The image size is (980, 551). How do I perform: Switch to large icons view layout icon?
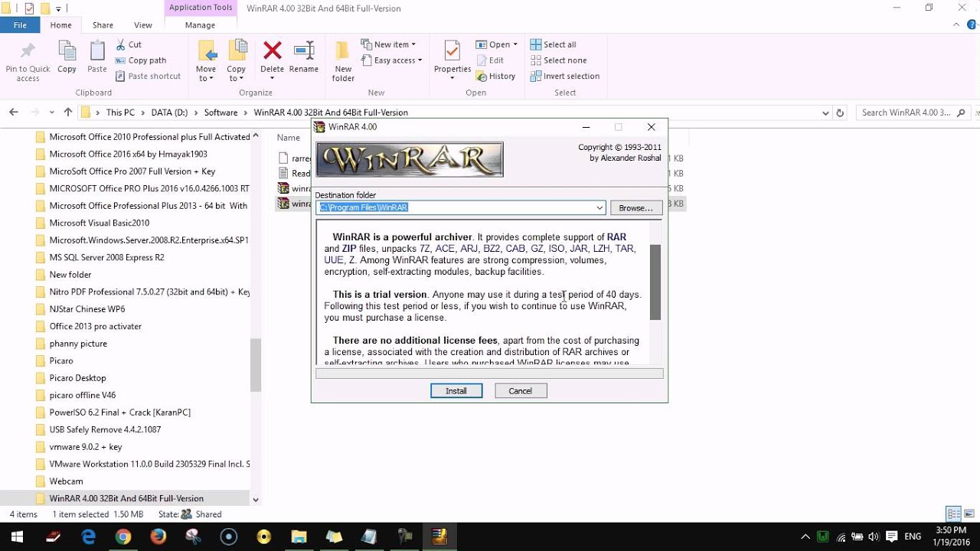click(968, 514)
